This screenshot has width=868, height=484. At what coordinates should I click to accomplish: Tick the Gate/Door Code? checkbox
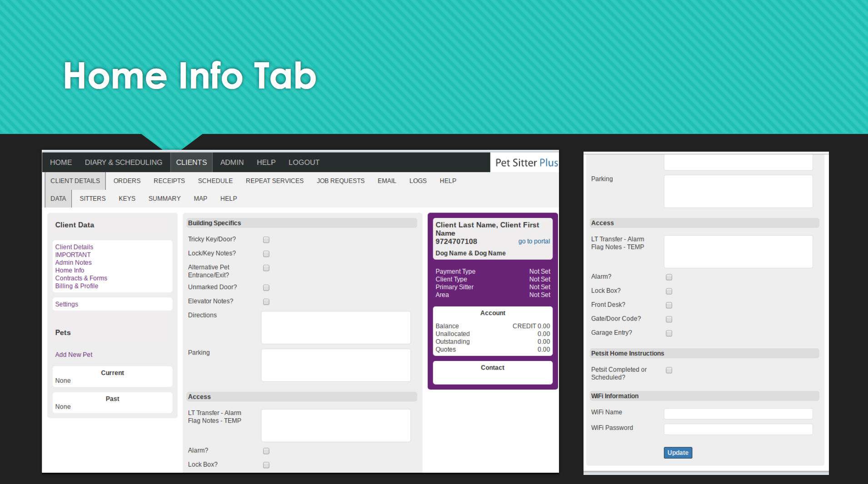669,319
